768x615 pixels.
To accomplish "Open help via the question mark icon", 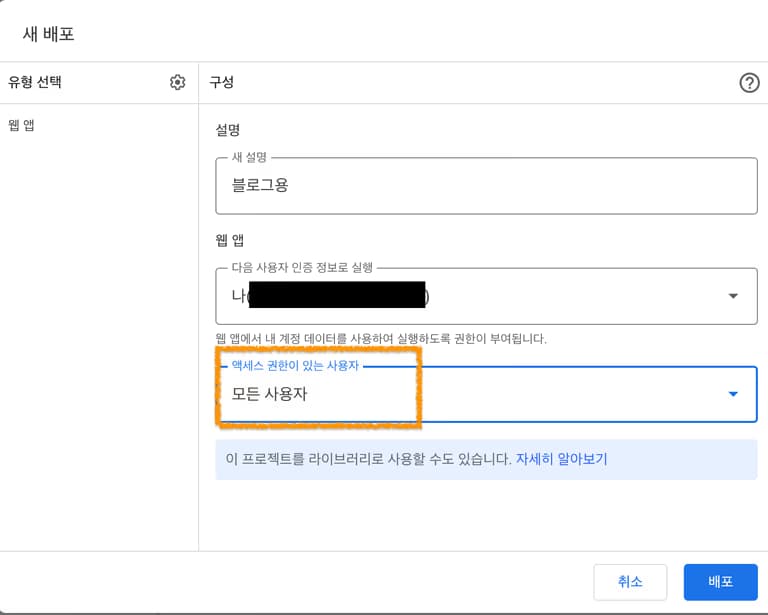I will (x=749, y=83).
